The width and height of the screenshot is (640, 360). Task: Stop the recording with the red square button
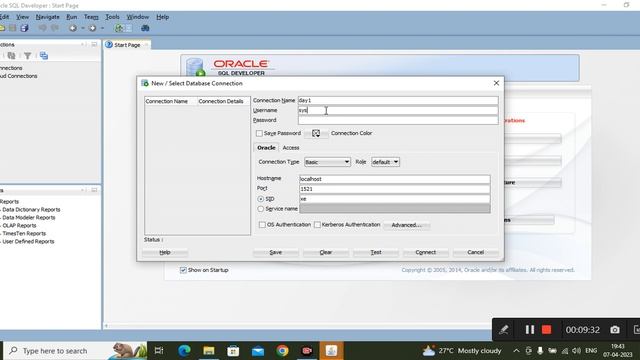point(547,329)
